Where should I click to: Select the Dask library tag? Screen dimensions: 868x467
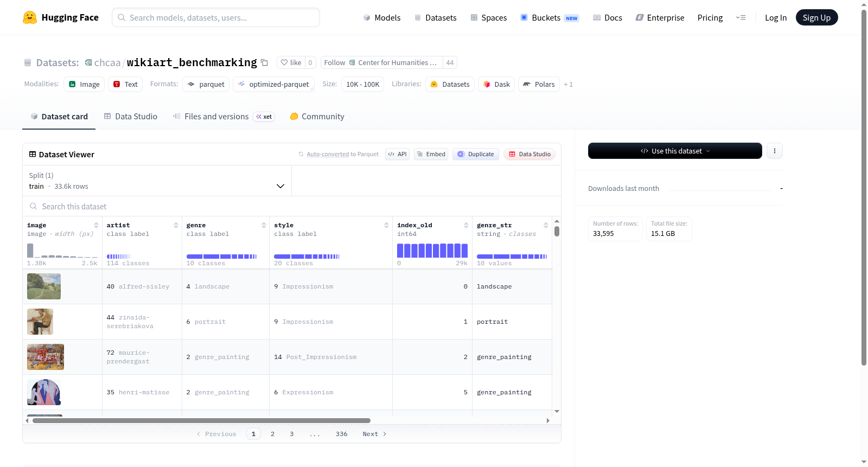(496, 84)
